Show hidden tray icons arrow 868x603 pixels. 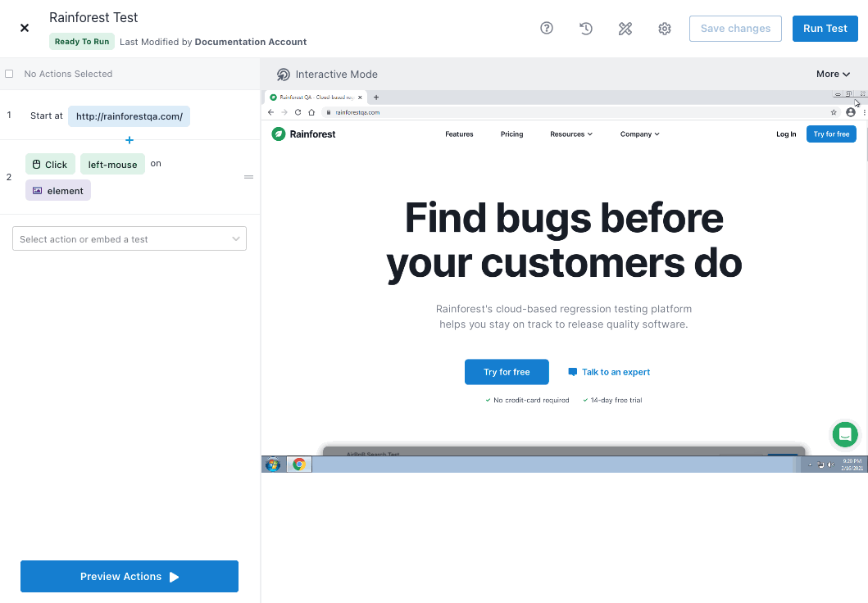click(x=810, y=465)
